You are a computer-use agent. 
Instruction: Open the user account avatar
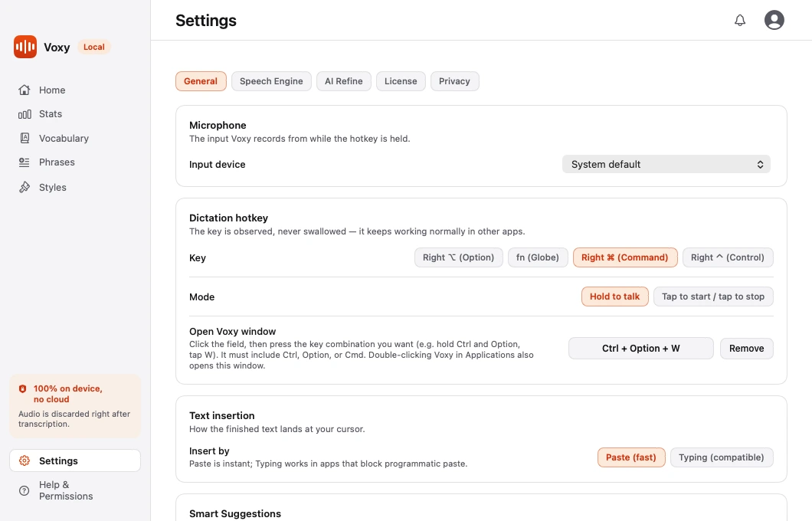coord(774,20)
